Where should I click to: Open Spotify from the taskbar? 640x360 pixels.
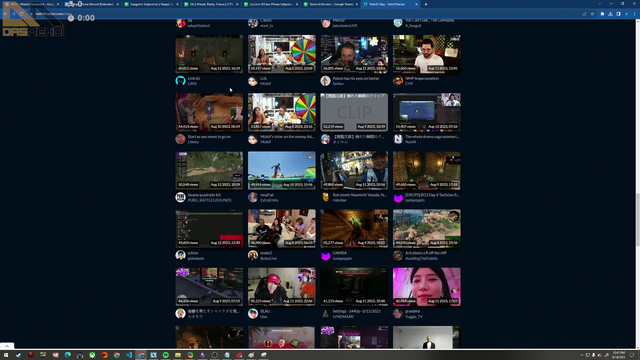pyautogui.click(x=166, y=355)
